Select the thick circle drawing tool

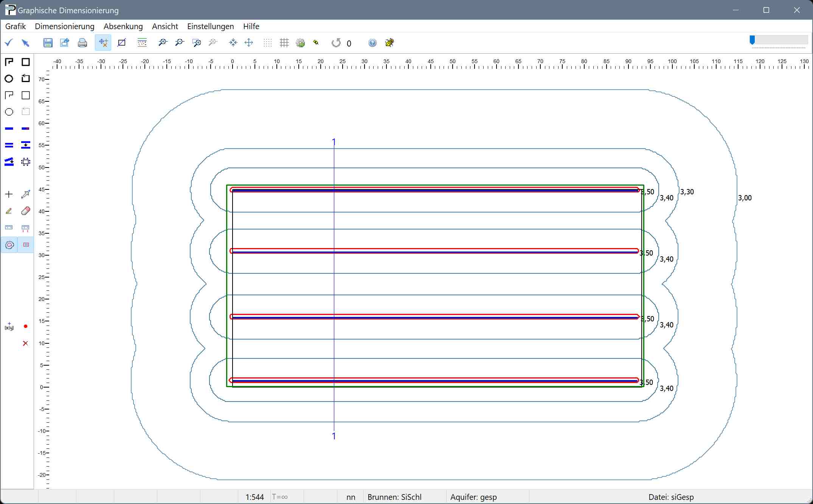point(9,79)
